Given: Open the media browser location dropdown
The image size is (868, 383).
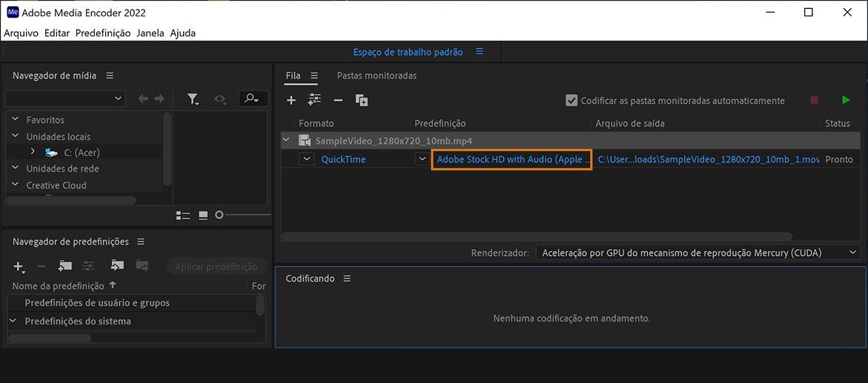Looking at the screenshot, I should point(65,99).
